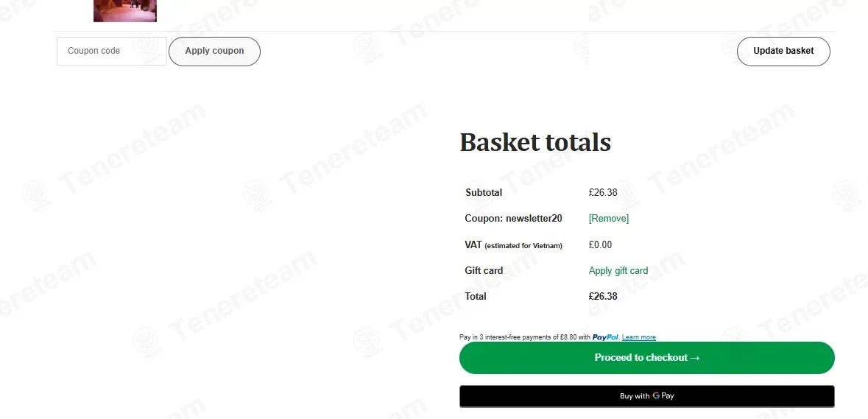The width and height of the screenshot is (868, 419).
Task: Follow the PayPal Learn more link
Action: (639, 337)
